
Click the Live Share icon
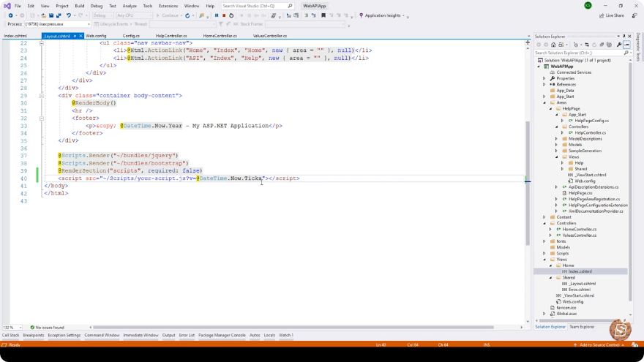(602, 15)
